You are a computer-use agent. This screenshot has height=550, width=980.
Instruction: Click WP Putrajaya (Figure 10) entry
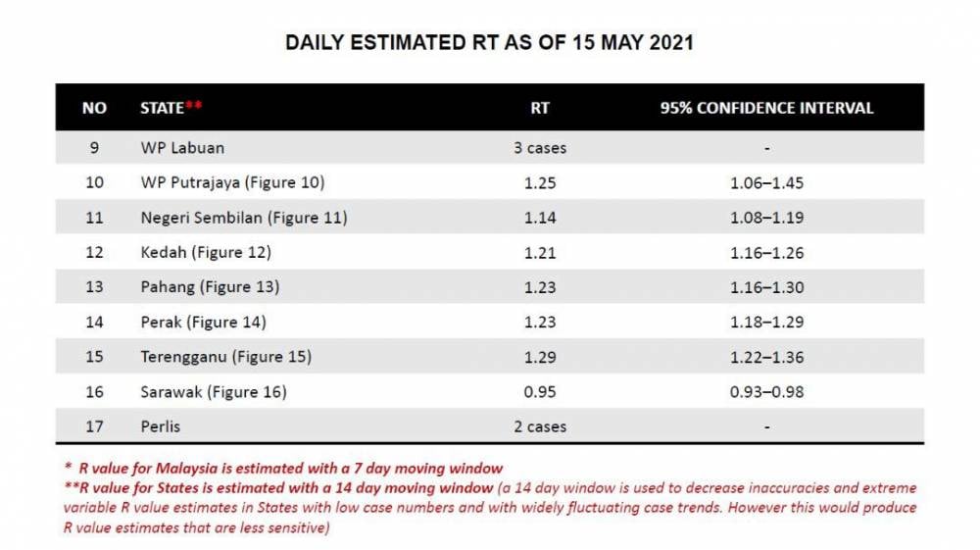[x=232, y=182]
